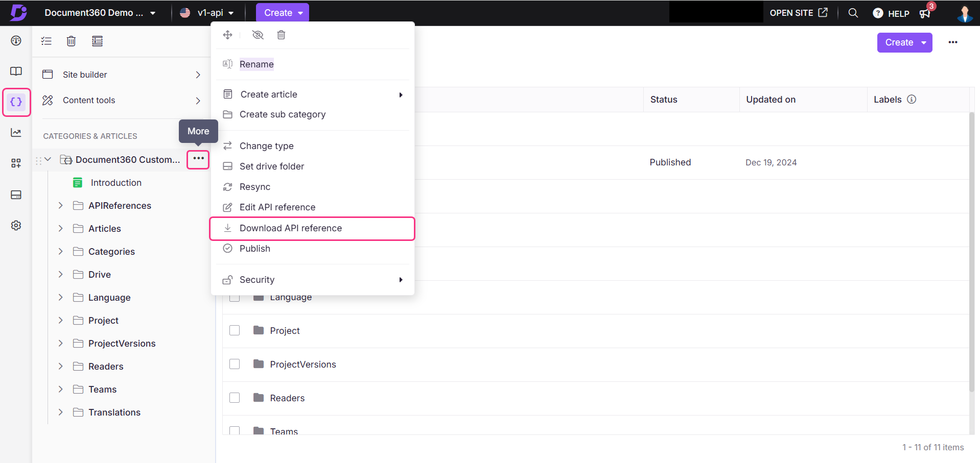
Task: Expand the Articles folder in tree
Action: tap(61, 228)
